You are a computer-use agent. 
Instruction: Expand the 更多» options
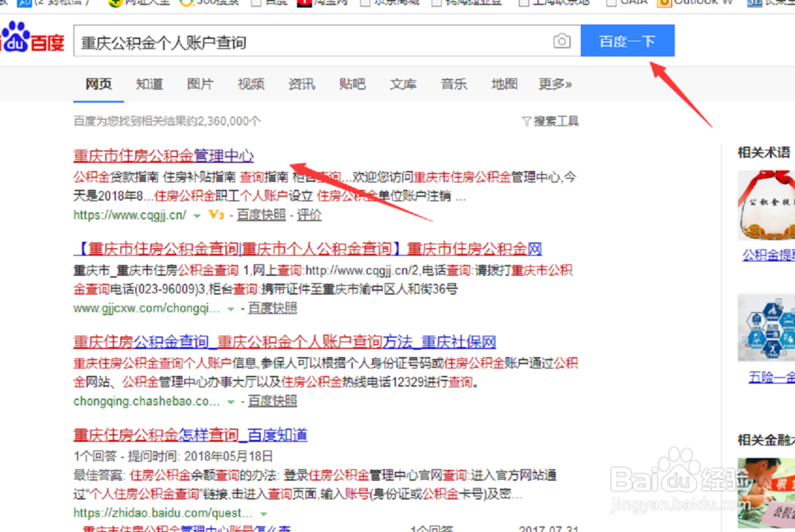(x=555, y=83)
